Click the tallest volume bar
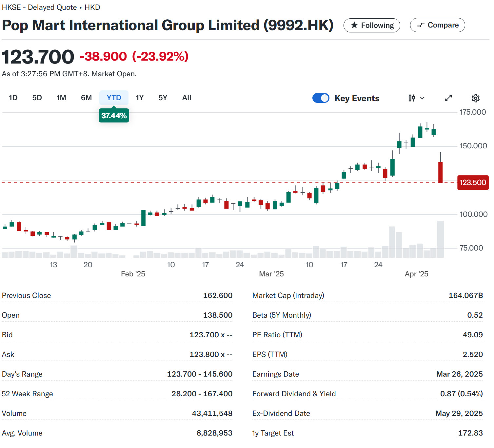 441,239
